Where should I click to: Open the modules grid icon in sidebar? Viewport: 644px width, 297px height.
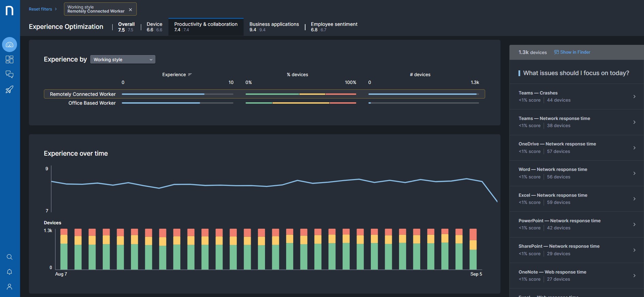pos(10,60)
